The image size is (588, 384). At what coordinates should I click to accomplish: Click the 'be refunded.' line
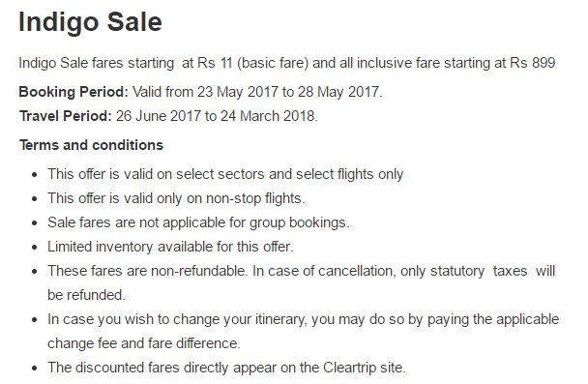(x=86, y=295)
